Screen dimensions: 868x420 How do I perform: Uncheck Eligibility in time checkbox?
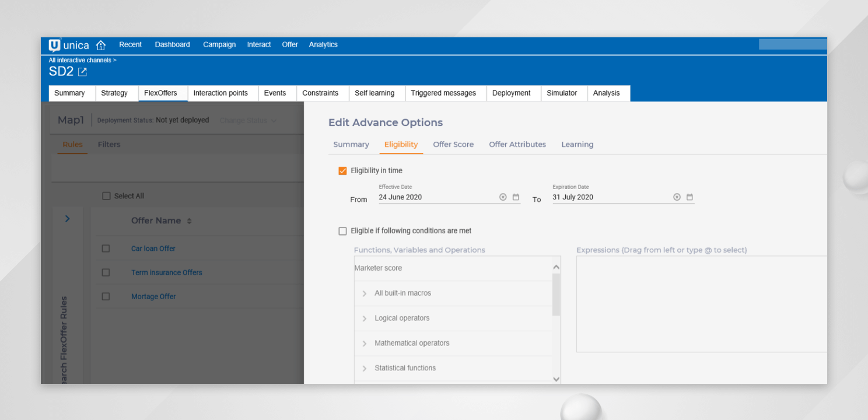tap(342, 171)
